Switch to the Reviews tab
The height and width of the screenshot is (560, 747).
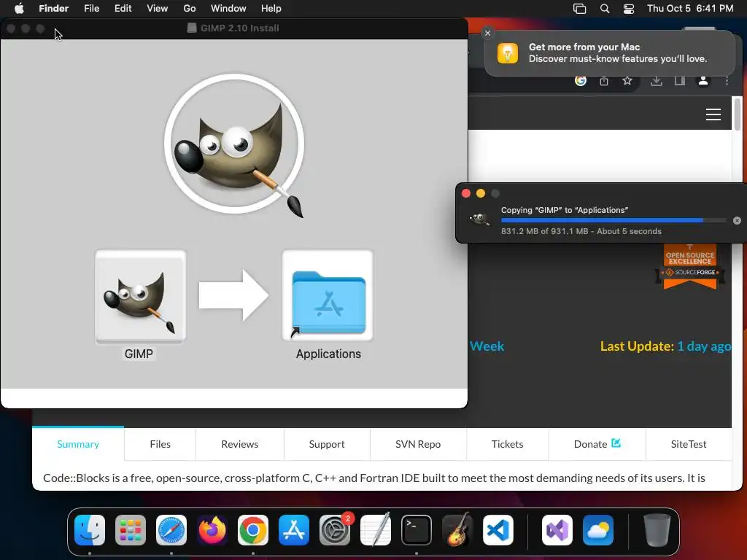pos(239,444)
